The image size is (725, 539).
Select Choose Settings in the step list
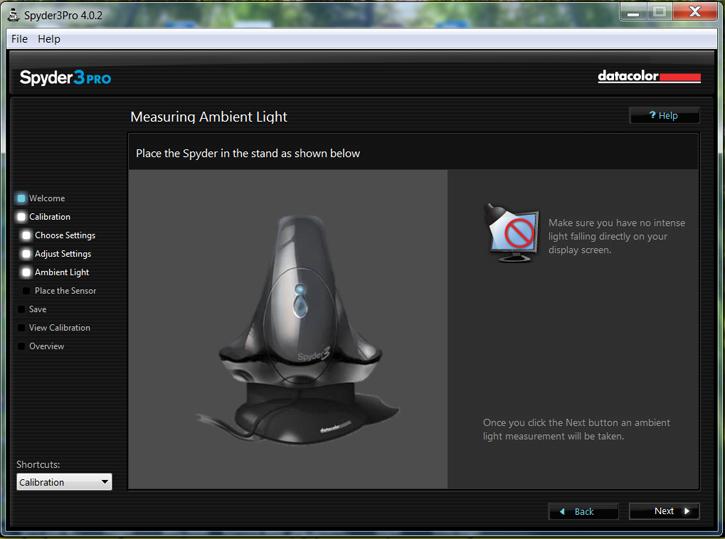coord(65,235)
